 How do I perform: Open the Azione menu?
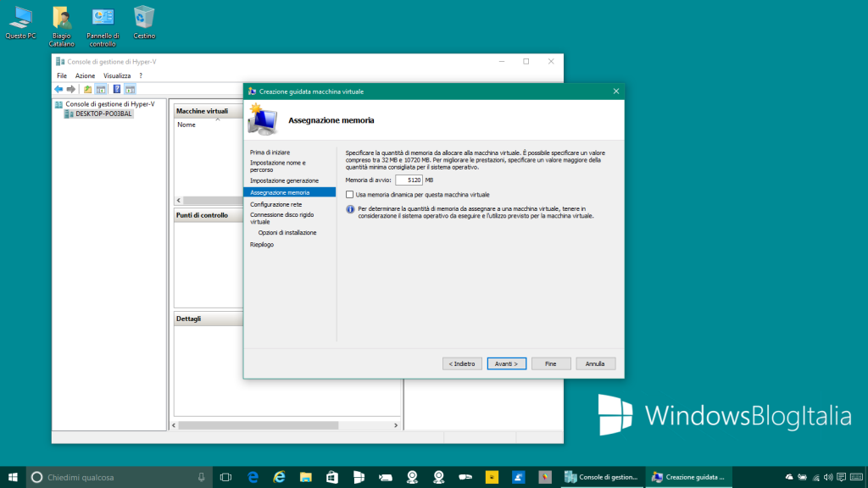[85, 75]
